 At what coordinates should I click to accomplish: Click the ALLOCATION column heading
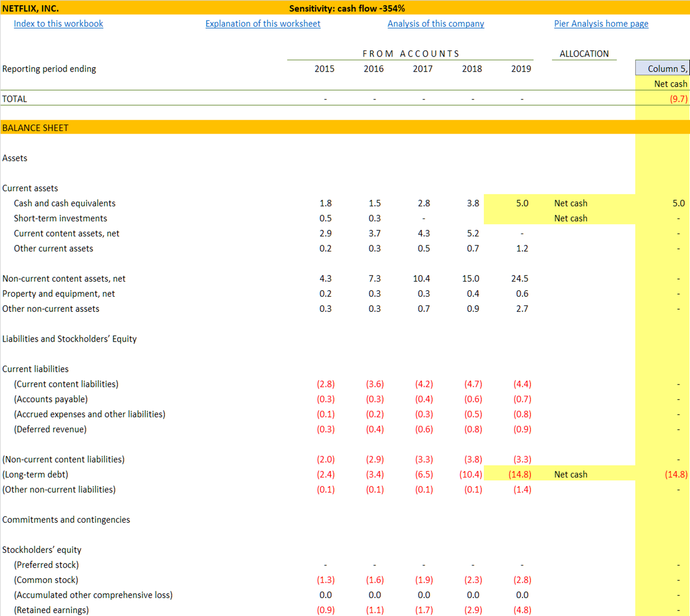click(584, 54)
